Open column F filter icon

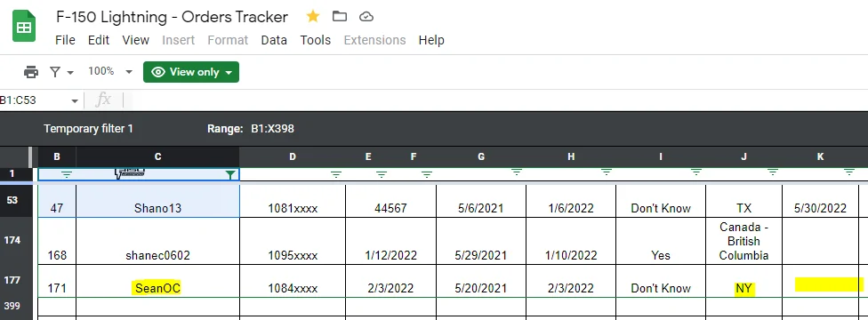(x=427, y=174)
